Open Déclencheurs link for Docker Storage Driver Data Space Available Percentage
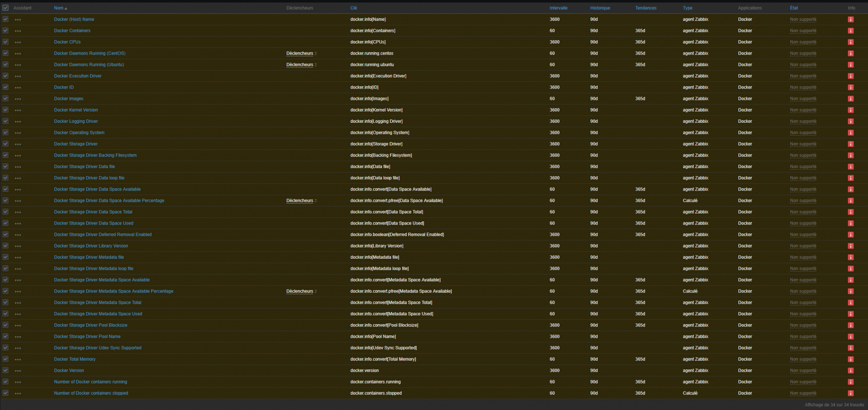This screenshot has height=410, width=868. point(300,201)
